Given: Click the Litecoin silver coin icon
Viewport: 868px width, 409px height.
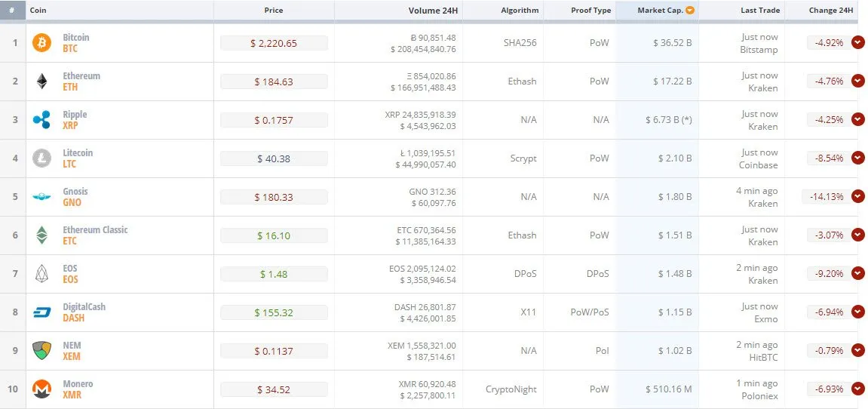Looking at the screenshot, I should tap(41, 158).
